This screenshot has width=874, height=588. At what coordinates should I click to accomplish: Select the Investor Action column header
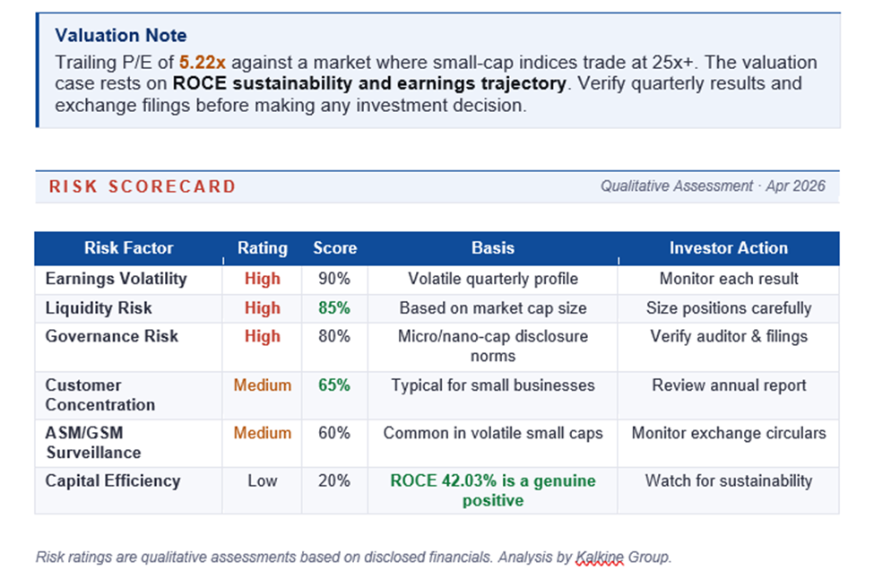pos(728,248)
